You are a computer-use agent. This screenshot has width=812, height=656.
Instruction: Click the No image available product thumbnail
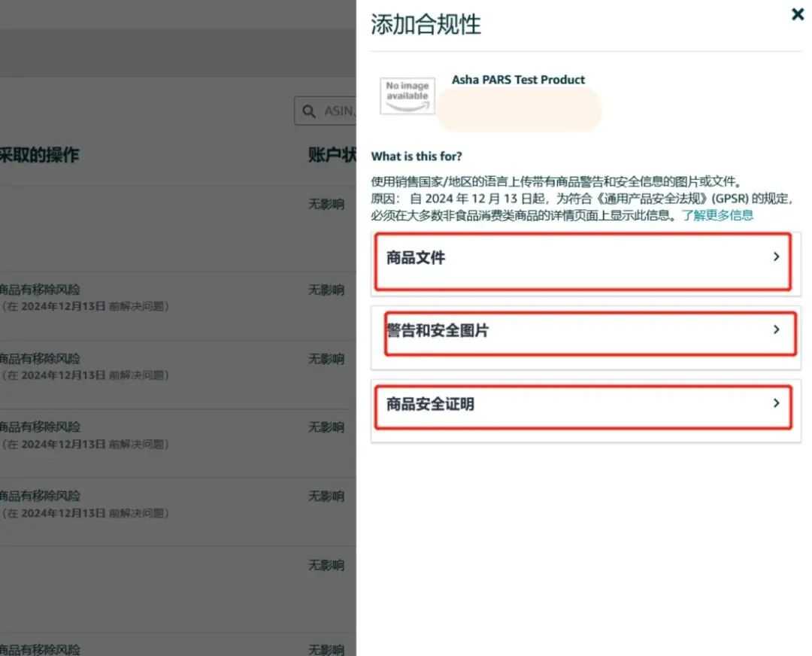point(407,96)
